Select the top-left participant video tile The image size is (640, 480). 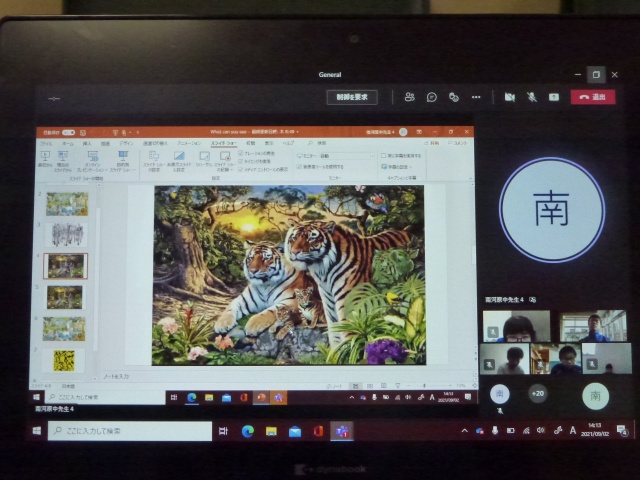(517, 326)
